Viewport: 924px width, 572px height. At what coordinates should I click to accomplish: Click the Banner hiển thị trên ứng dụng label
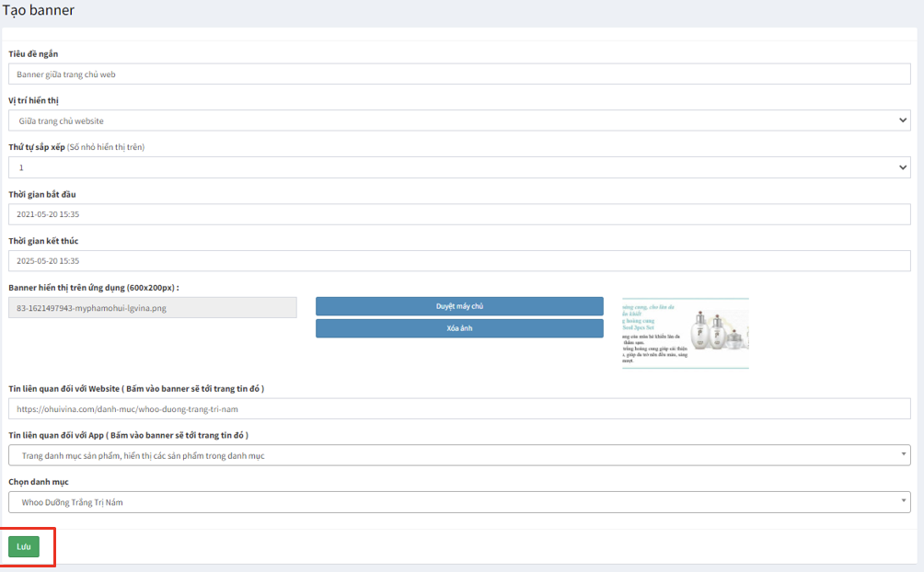pos(93,288)
